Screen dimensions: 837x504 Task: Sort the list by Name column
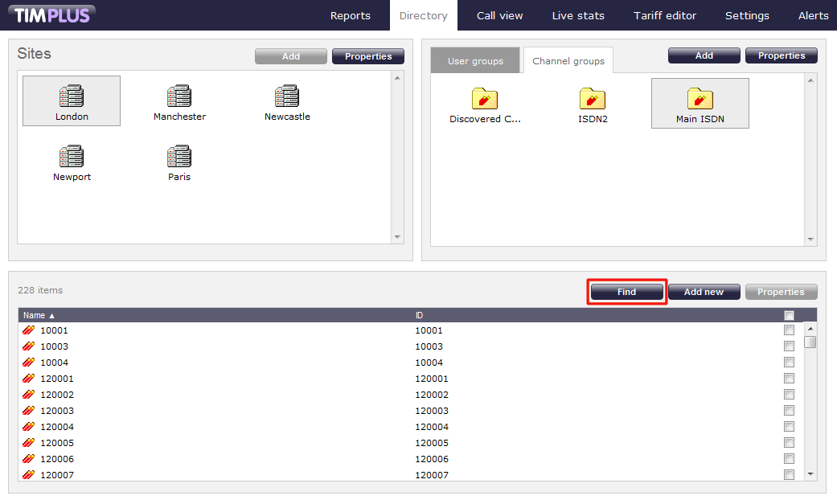[39, 315]
